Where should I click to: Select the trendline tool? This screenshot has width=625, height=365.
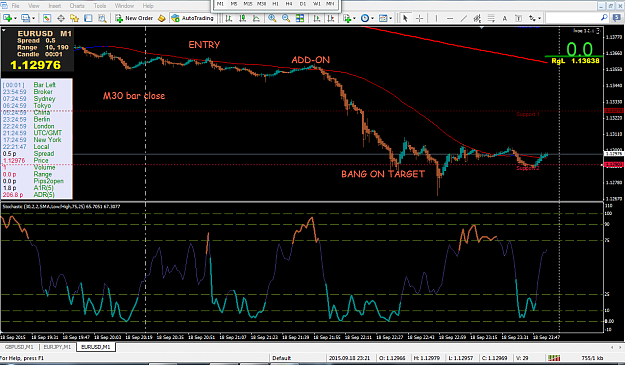click(464, 18)
